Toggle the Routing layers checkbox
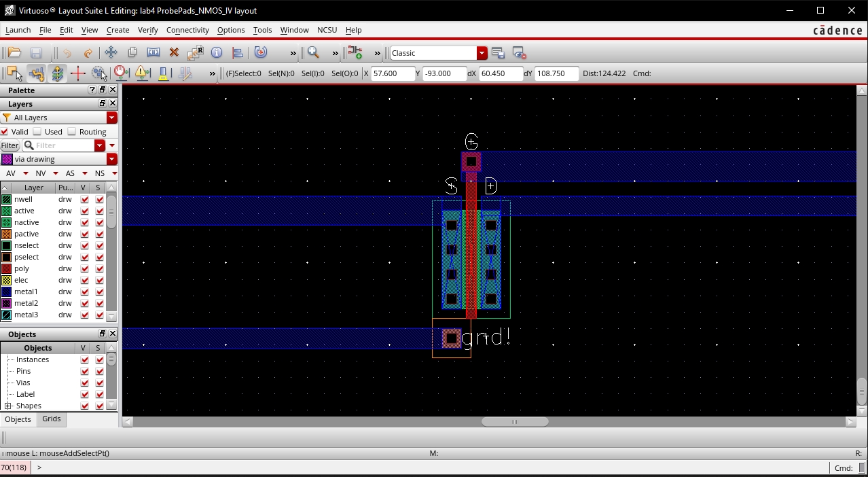 click(72, 132)
